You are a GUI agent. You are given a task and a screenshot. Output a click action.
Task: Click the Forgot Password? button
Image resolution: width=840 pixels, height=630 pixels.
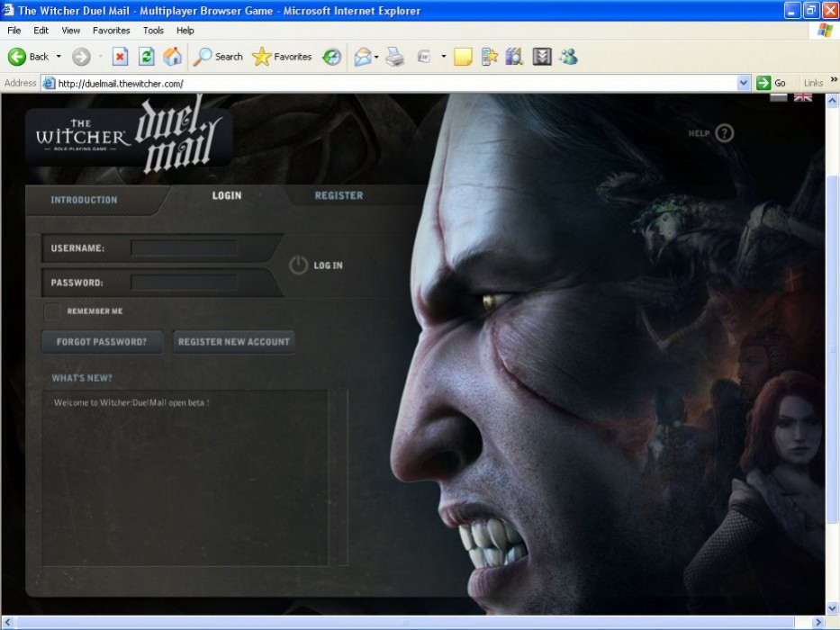click(x=102, y=342)
